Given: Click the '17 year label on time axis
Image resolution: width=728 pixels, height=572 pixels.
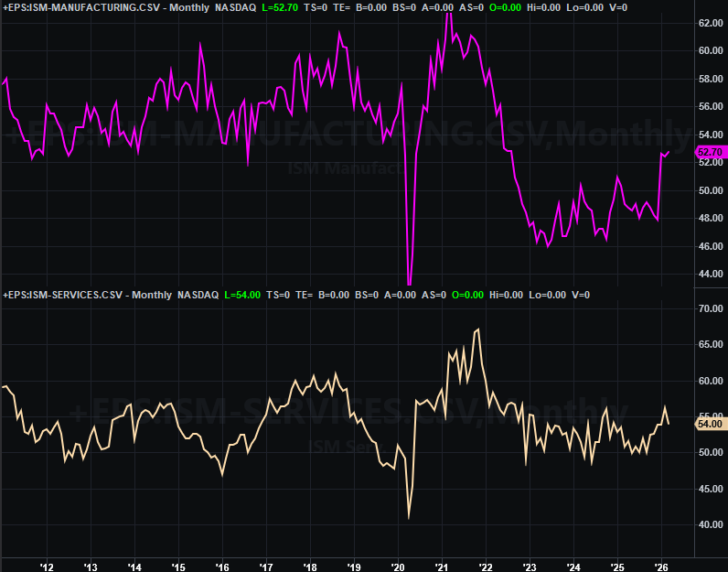Looking at the screenshot, I should point(266,566).
